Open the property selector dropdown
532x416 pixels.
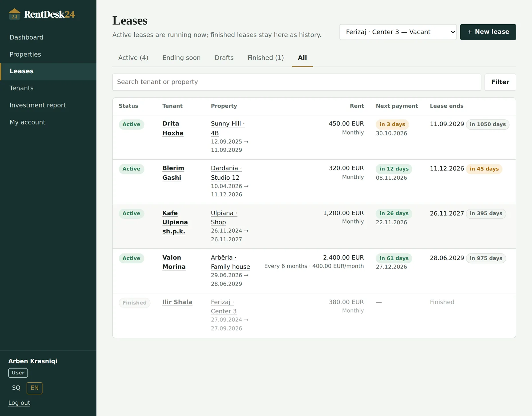398,32
